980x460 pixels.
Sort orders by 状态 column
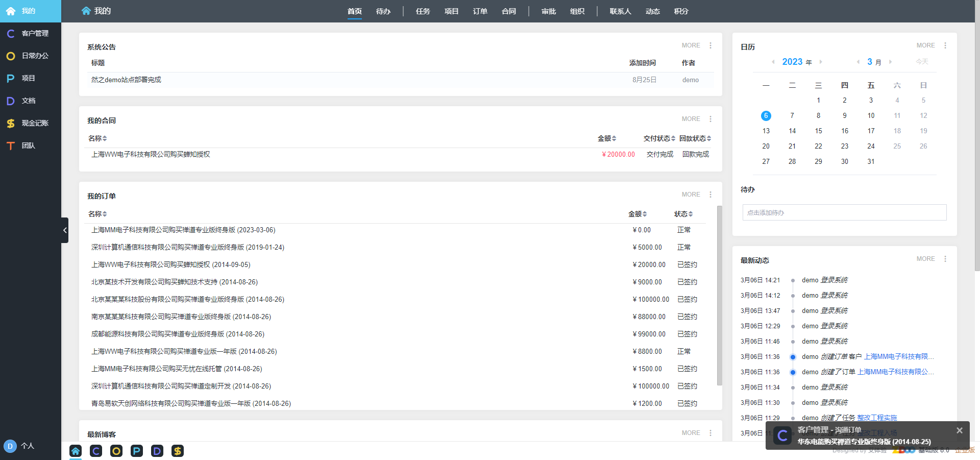(683, 214)
